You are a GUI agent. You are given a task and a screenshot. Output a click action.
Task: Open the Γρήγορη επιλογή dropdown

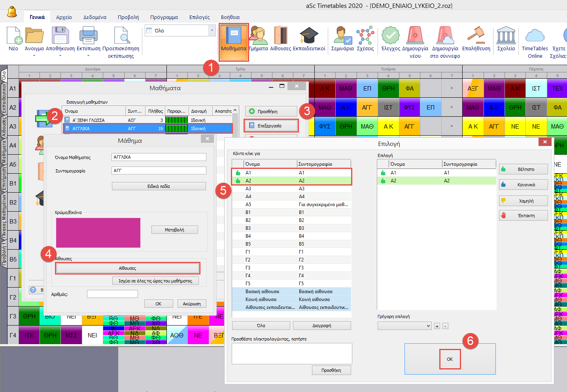(404, 326)
